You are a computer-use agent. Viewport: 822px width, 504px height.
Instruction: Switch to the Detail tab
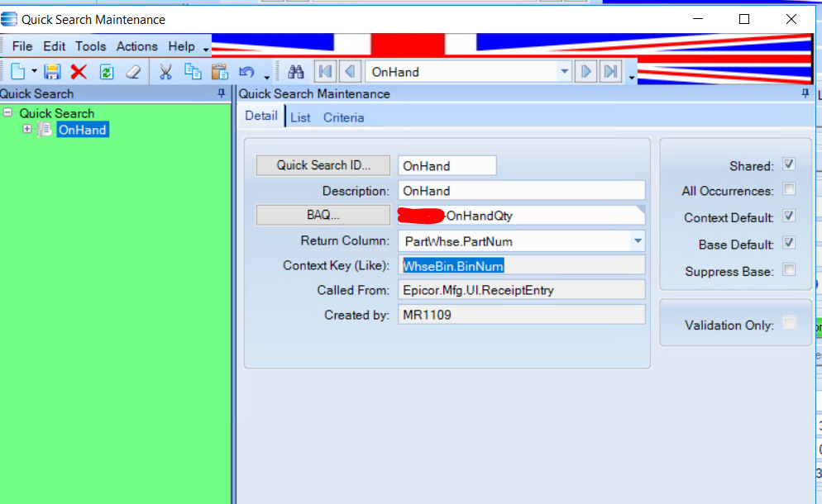[x=261, y=116]
